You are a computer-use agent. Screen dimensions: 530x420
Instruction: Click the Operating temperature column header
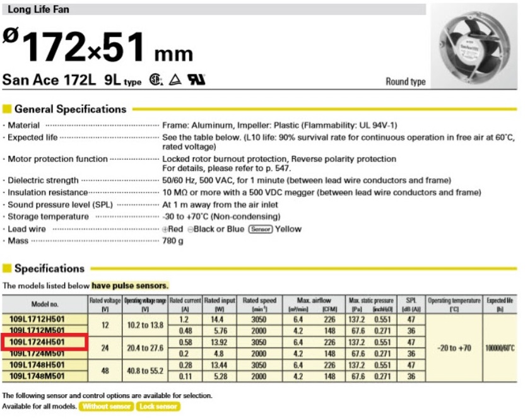[x=454, y=304]
